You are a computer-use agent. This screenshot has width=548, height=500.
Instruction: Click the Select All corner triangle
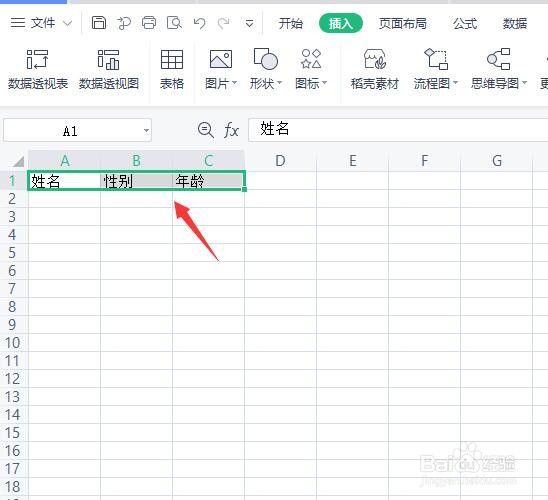point(19,161)
